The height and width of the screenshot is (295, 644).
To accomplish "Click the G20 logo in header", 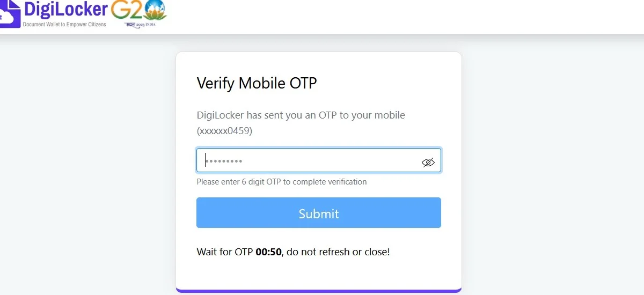I will click(139, 14).
